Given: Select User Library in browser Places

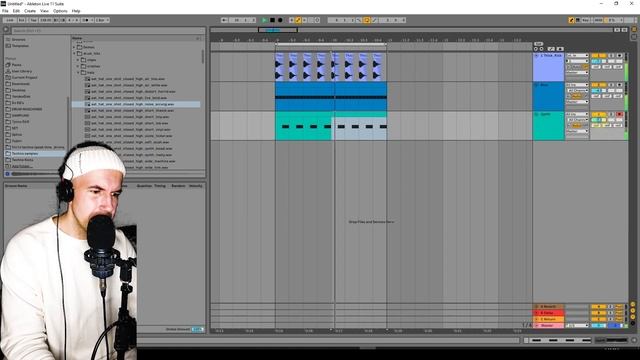Looking at the screenshot, I should [21, 71].
